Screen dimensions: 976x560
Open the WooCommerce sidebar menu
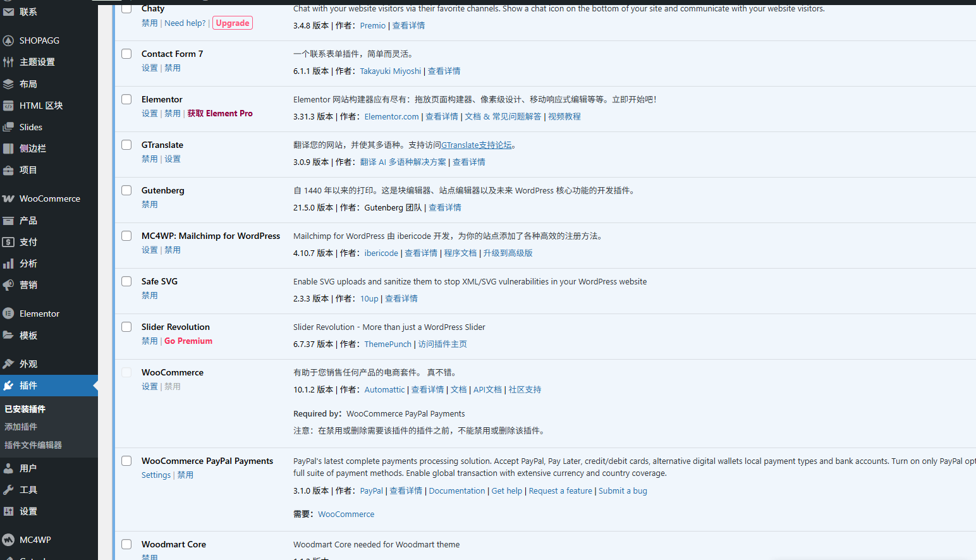pos(49,198)
